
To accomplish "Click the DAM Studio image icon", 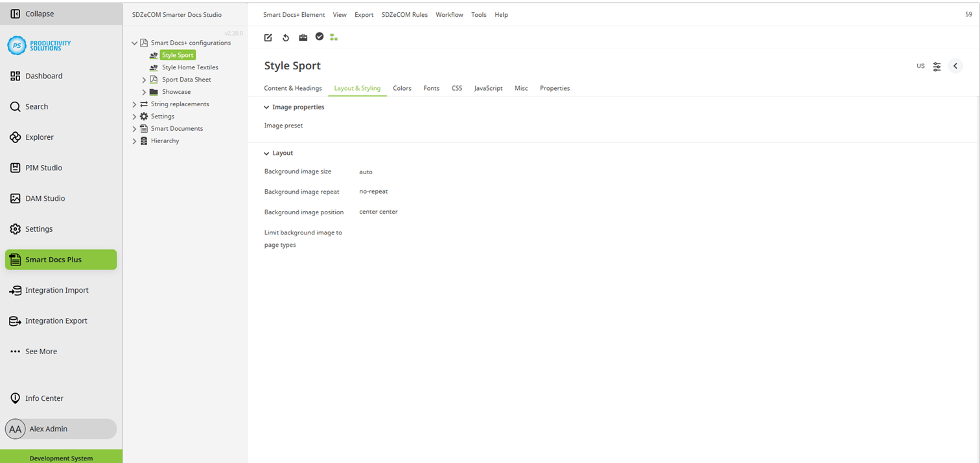I will pyautogui.click(x=16, y=199).
